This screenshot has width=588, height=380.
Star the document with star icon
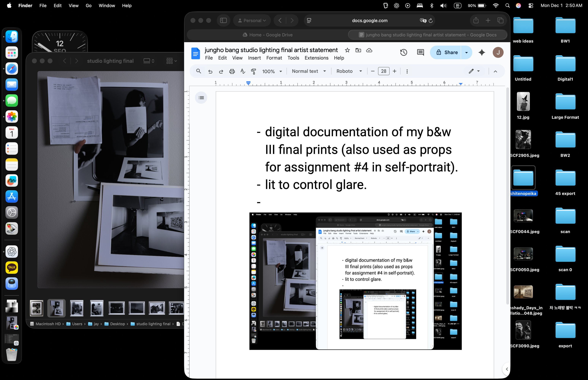[x=347, y=50]
